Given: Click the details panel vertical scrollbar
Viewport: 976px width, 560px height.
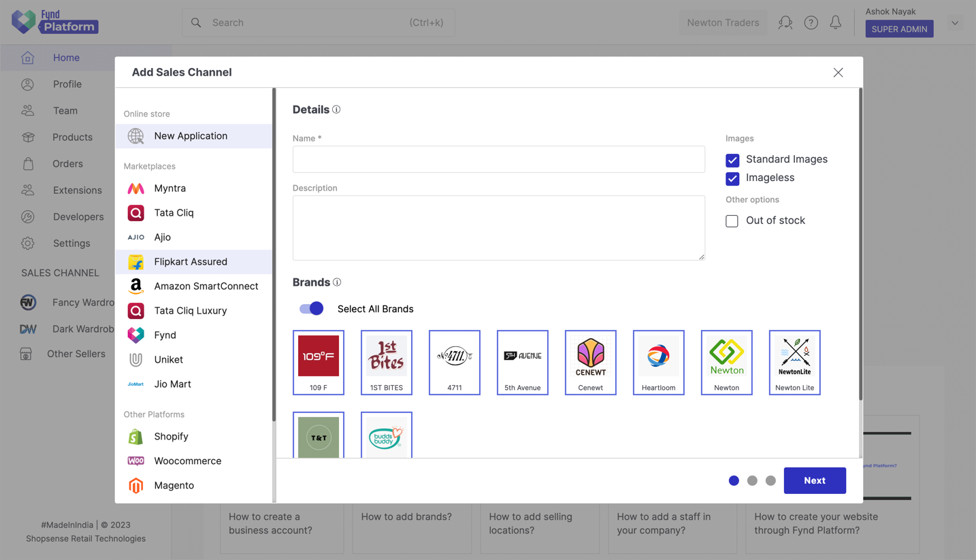Looking at the screenshot, I should [860, 244].
